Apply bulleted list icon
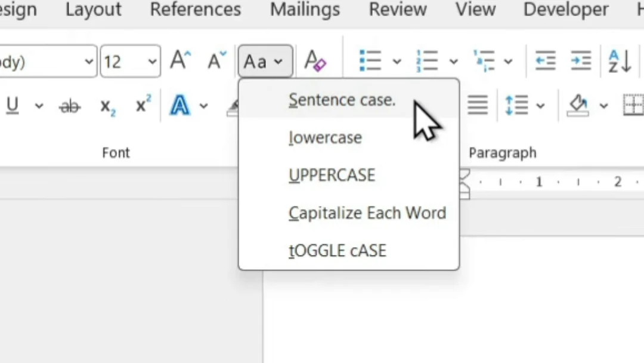This screenshot has height=363, width=644. [370, 61]
